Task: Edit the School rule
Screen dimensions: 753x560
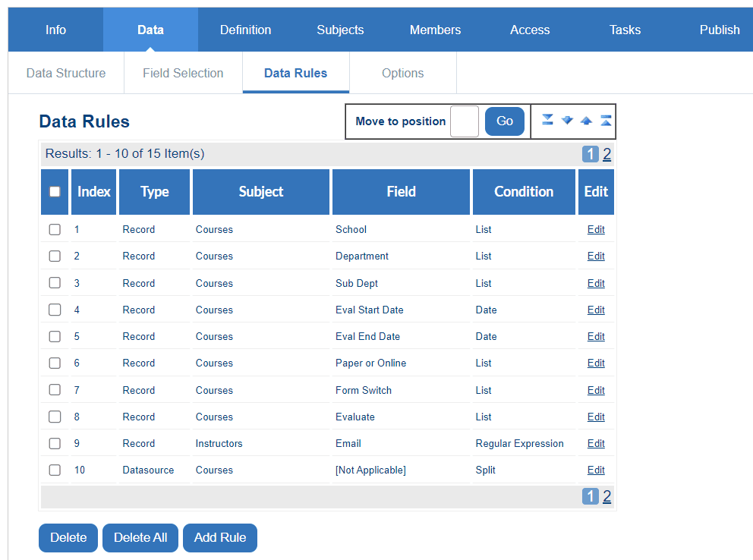Action: pos(596,229)
